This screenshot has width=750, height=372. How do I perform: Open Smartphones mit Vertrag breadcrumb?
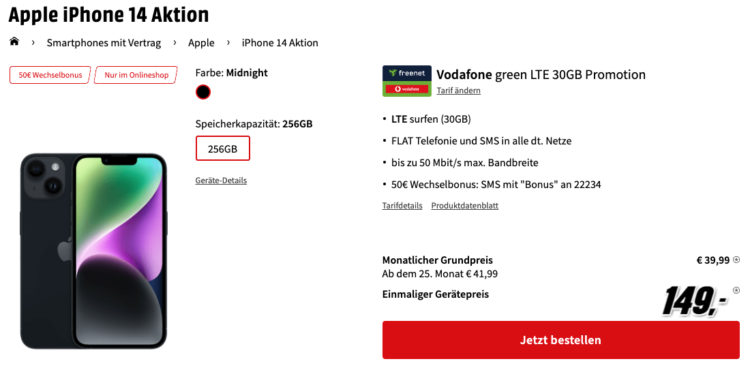coord(104,43)
